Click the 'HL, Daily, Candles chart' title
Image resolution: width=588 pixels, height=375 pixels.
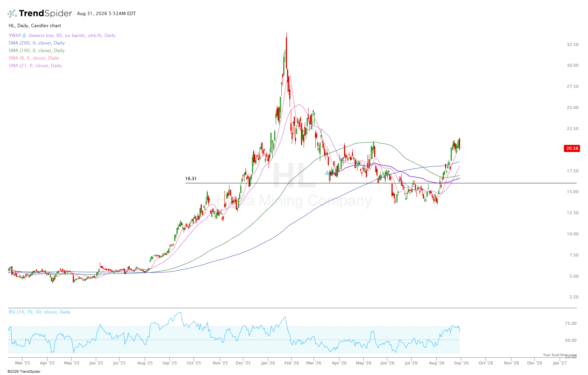[x=35, y=26]
